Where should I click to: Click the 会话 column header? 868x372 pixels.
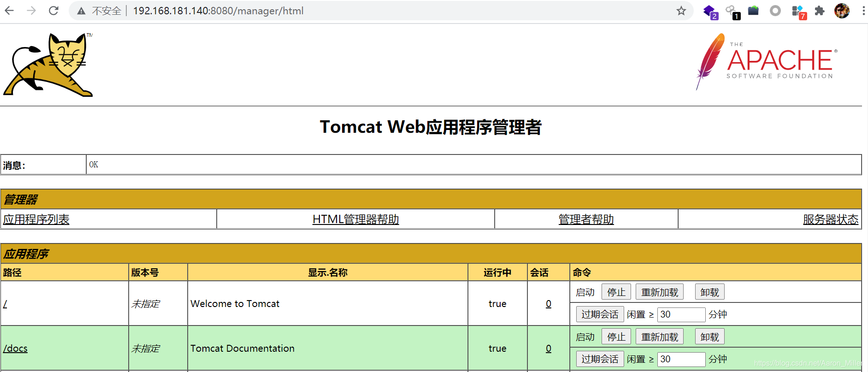click(539, 272)
